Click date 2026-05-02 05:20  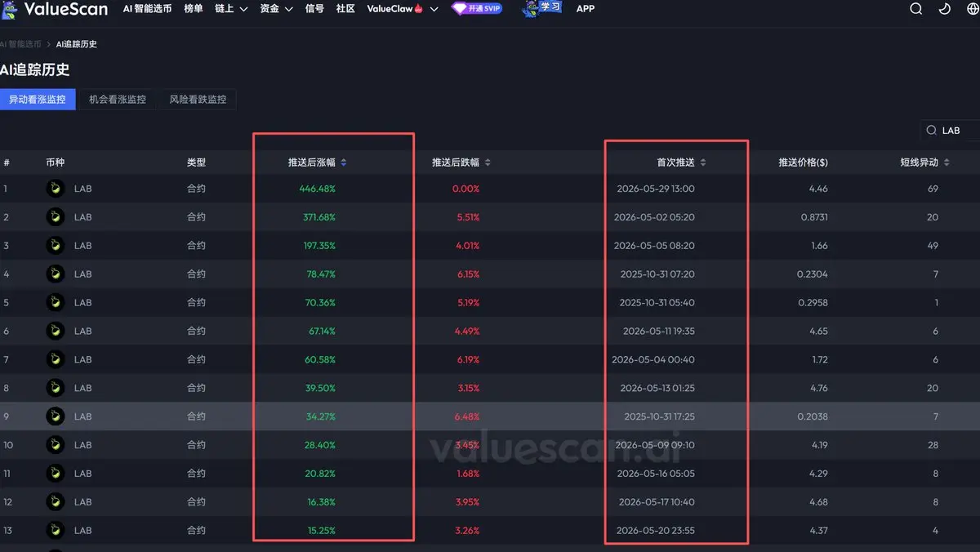pyautogui.click(x=654, y=217)
